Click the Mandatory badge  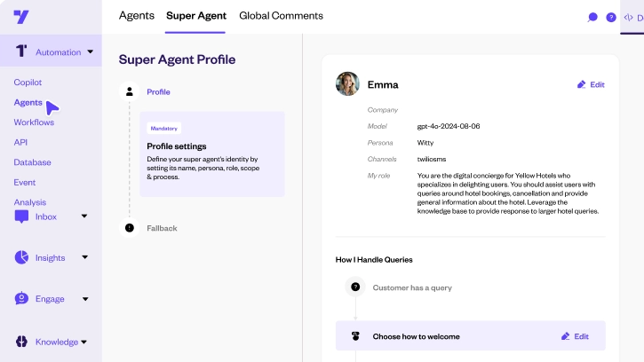click(x=163, y=129)
